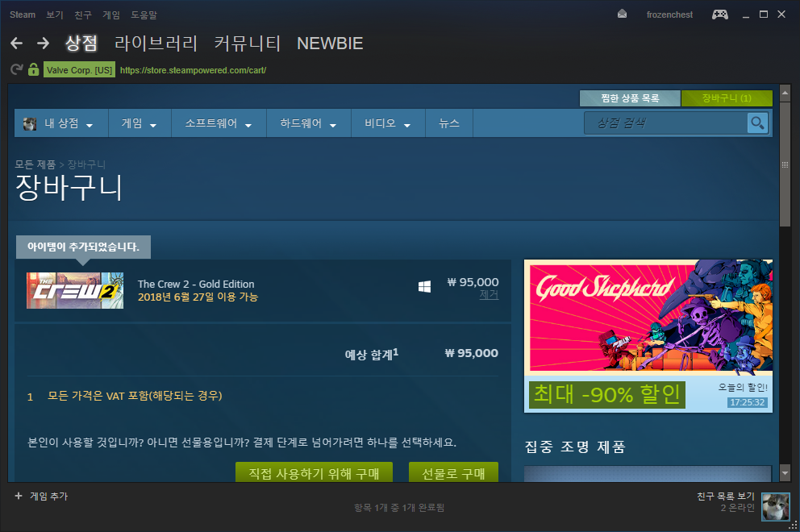The width and height of the screenshot is (800, 532).
Task: Click the back navigation arrow
Action: click(16, 43)
